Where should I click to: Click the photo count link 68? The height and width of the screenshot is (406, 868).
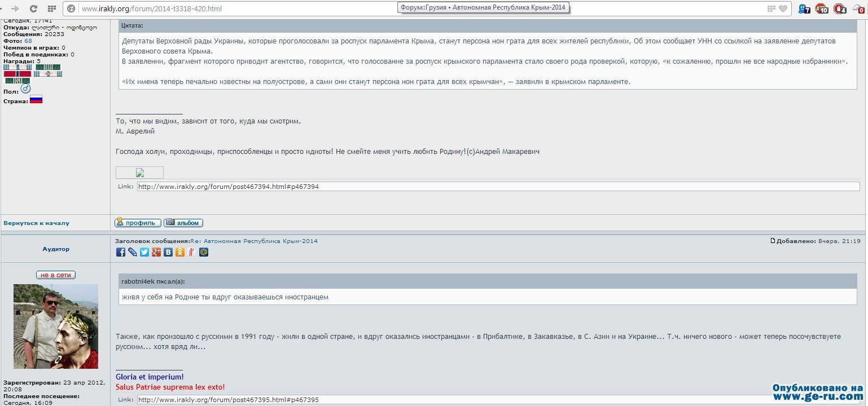tap(28, 41)
